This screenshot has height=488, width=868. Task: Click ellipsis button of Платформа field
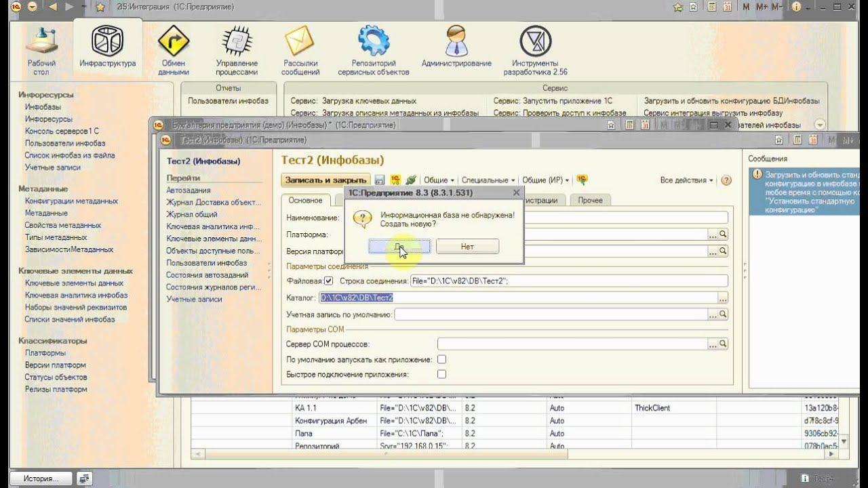tap(713, 235)
